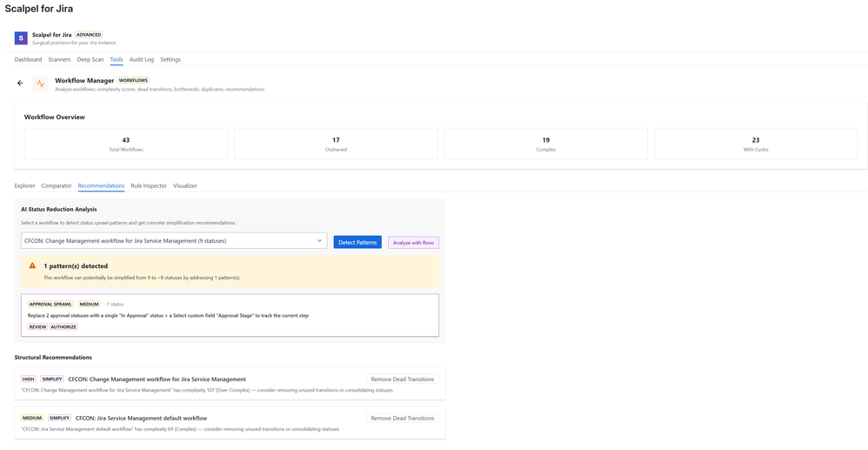Click the Orphaned 17 card
Screen dimensions: 868x450
click(x=336, y=144)
